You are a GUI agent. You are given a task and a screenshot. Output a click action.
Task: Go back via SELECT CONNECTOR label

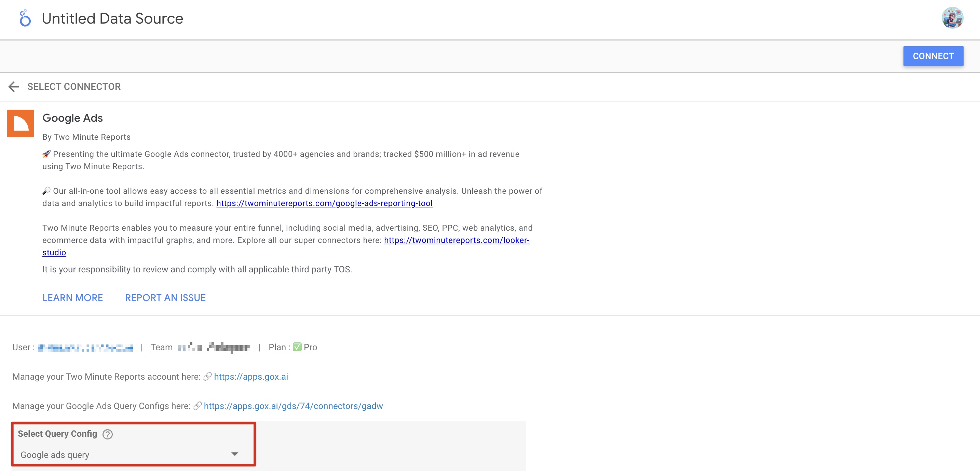click(74, 87)
